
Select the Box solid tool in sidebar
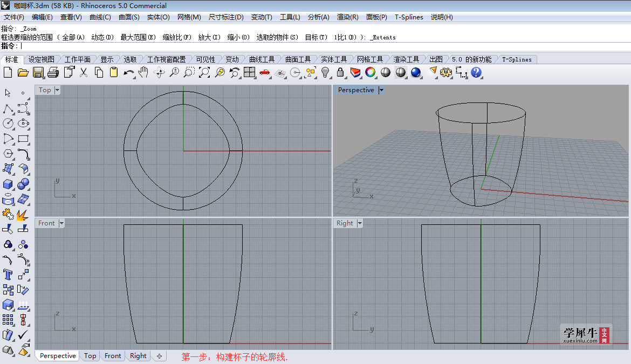[x=8, y=184]
